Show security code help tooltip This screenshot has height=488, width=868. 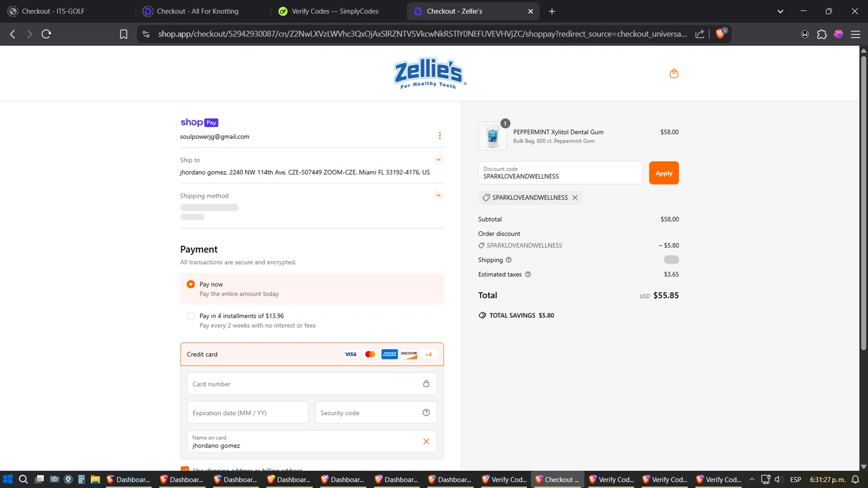click(x=426, y=413)
